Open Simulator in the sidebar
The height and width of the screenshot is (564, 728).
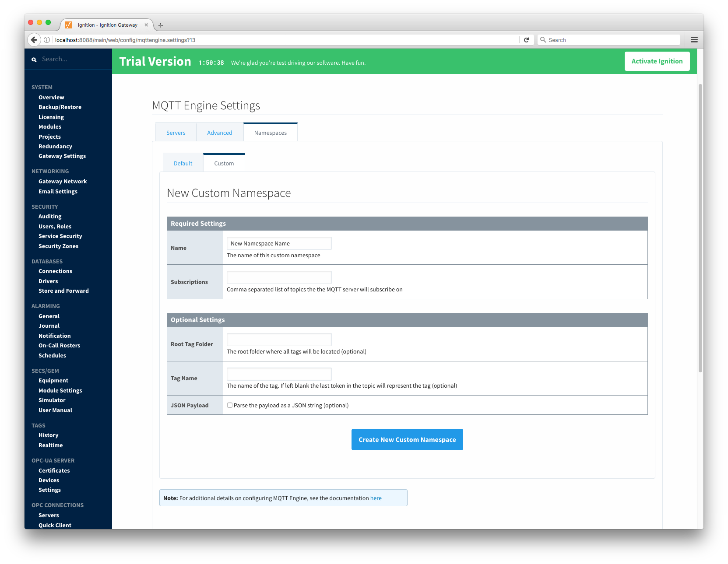tap(52, 400)
